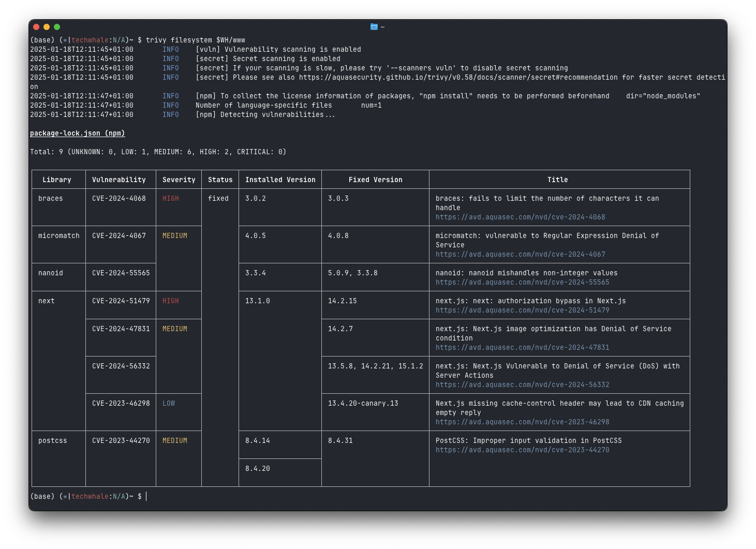Screen dimensions: 756x549
Task: Click the Total vulnerabilities summary line
Action: (x=158, y=152)
